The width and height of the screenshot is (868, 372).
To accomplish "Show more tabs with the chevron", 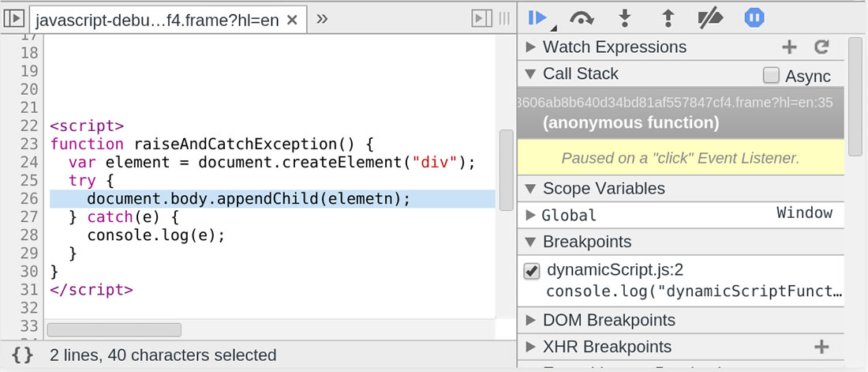I will pos(322,19).
